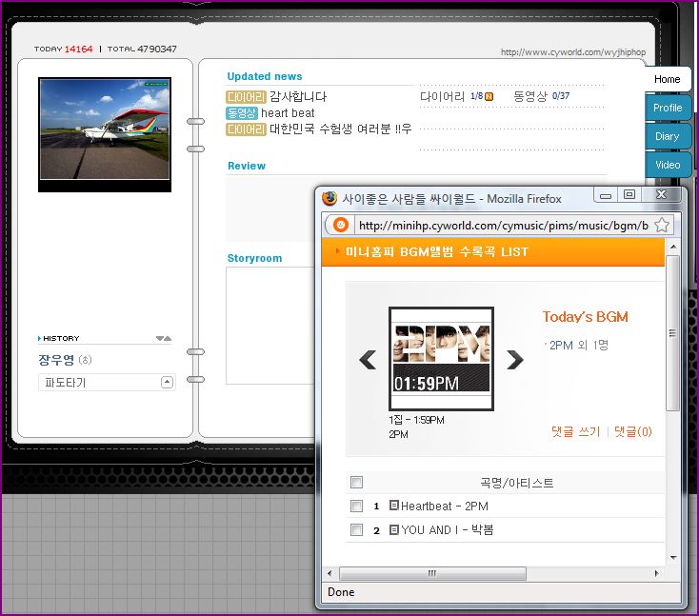The height and width of the screenshot is (616, 699).
Task: Open the Profile tab
Action: [668, 108]
